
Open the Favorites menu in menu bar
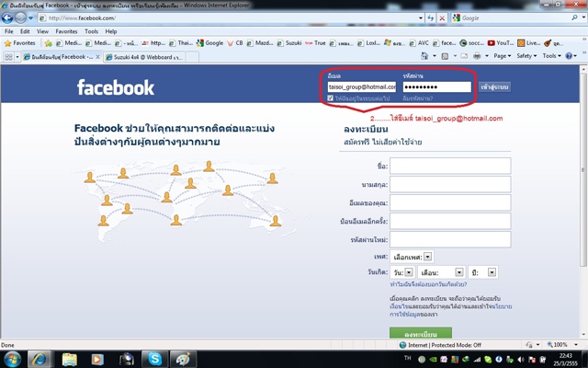[x=65, y=30]
